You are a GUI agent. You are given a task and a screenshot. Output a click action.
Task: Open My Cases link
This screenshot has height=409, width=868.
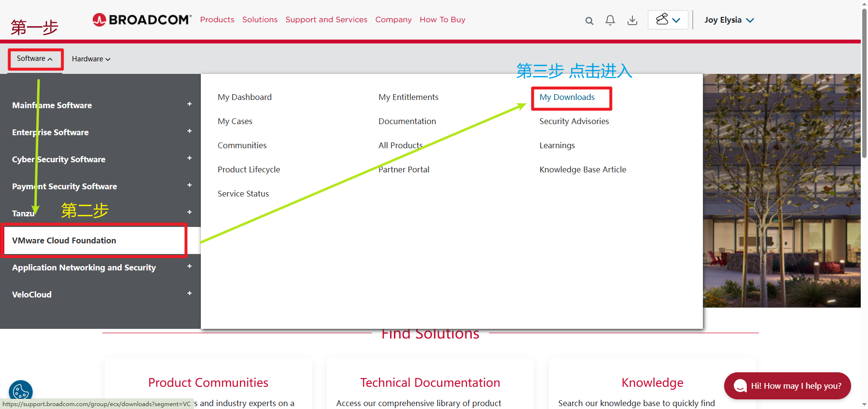235,121
